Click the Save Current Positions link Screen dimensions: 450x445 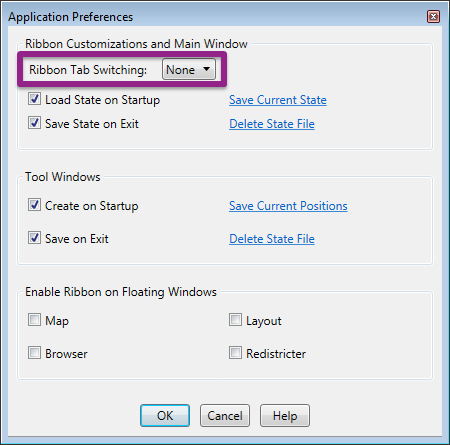tap(288, 206)
